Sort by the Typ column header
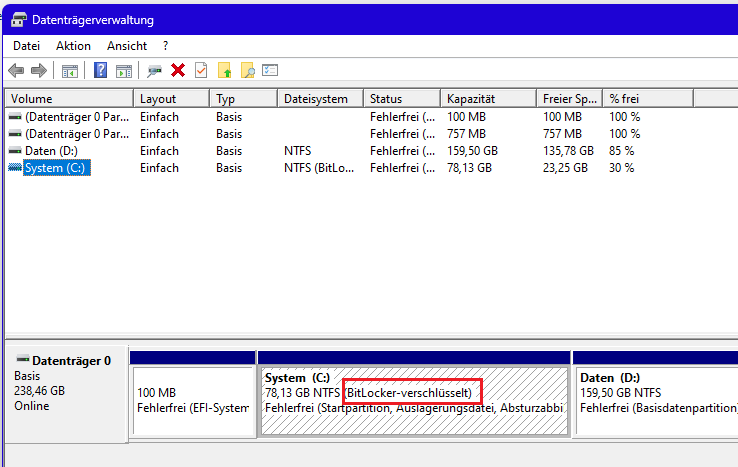 [244, 98]
